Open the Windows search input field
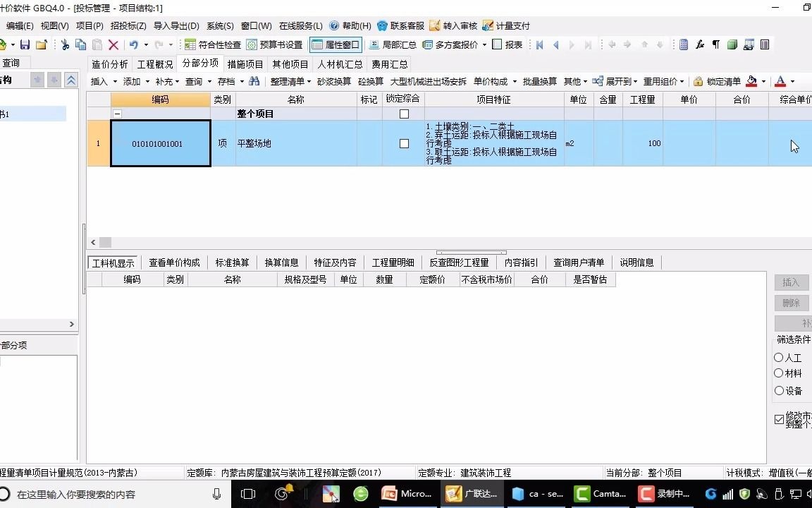This screenshot has height=508, width=812. pos(113,494)
